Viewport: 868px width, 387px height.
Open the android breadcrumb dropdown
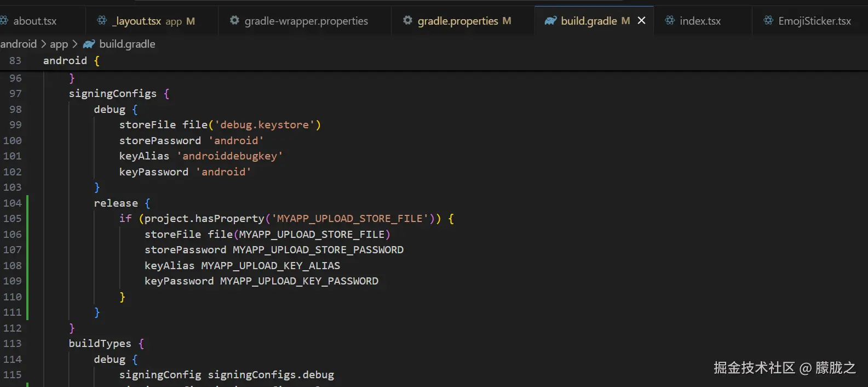(x=18, y=44)
